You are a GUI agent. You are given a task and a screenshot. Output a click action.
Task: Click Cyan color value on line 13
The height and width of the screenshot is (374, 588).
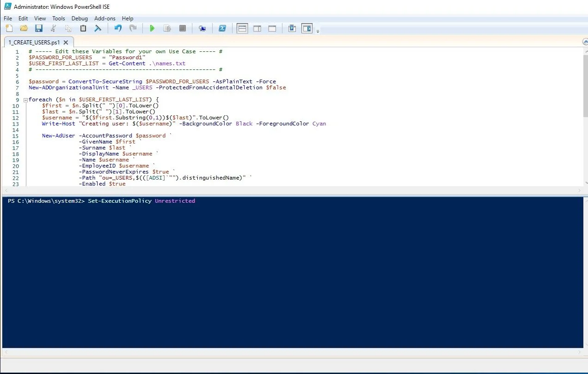319,124
